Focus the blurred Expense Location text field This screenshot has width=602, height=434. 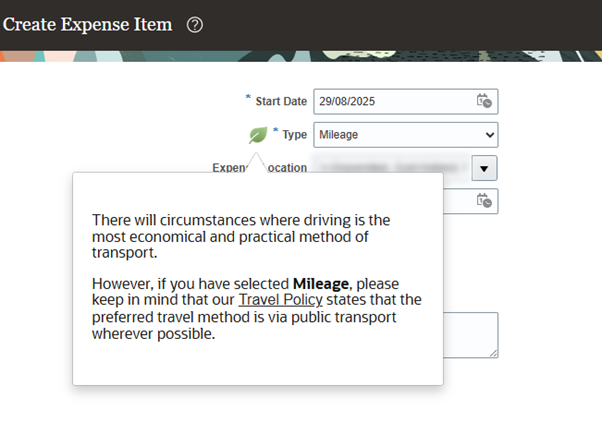[x=389, y=167]
